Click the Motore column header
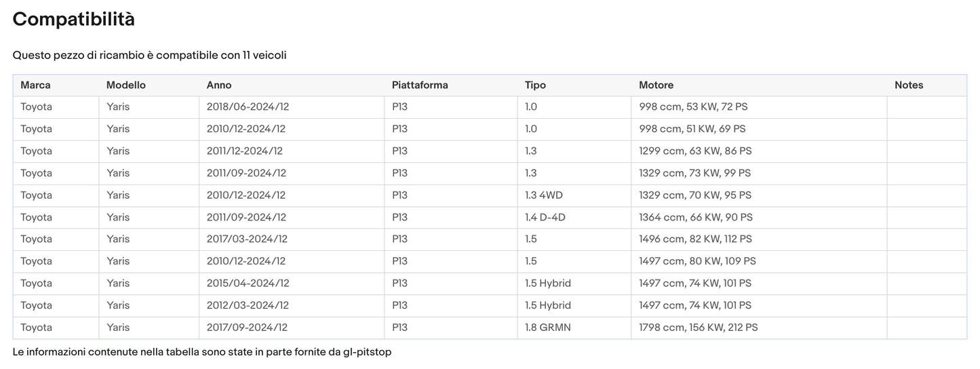Viewport: 980px width, 369px height. tap(656, 85)
